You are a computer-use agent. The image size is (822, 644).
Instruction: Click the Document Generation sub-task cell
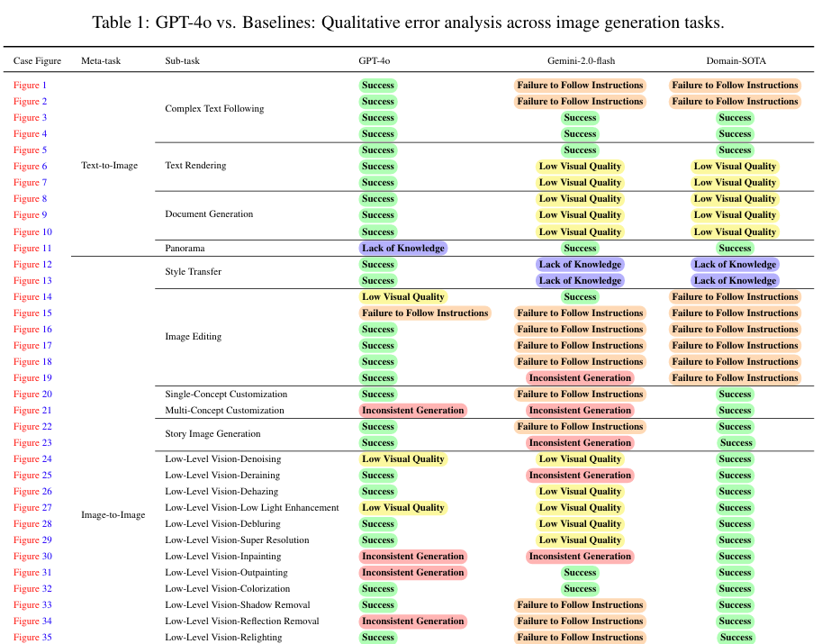209,214
